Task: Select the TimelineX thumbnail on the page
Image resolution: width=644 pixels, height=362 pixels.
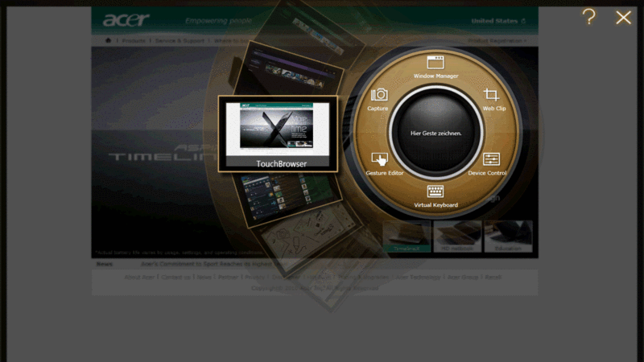Action: pyautogui.click(x=407, y=237)
